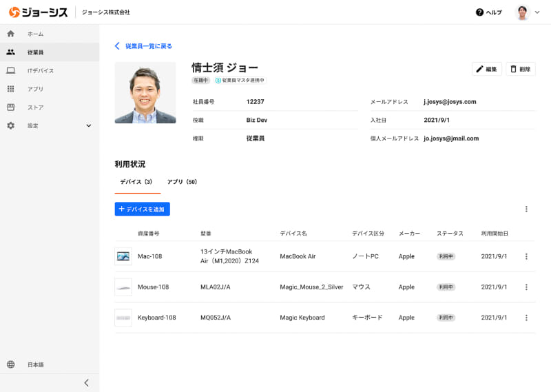Image resolution: width=551 pixels, height=392 pixels.
Task: Select 日本語 language option
Action: (x=36, y=364)
